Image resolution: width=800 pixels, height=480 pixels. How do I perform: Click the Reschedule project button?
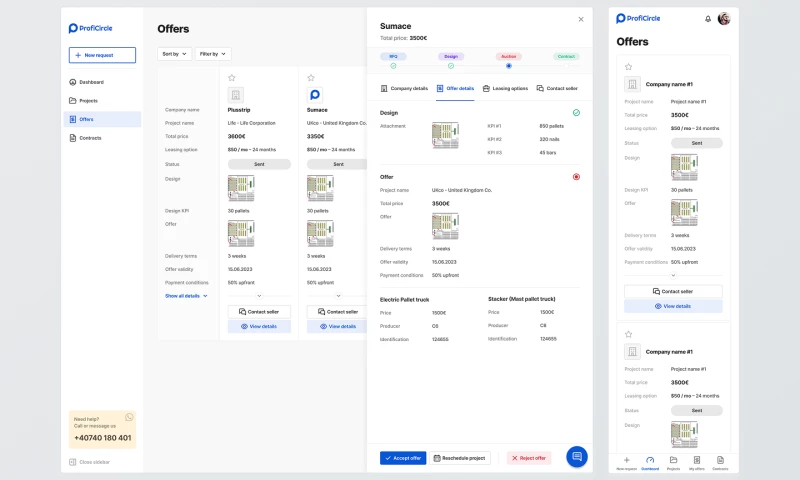461,458
